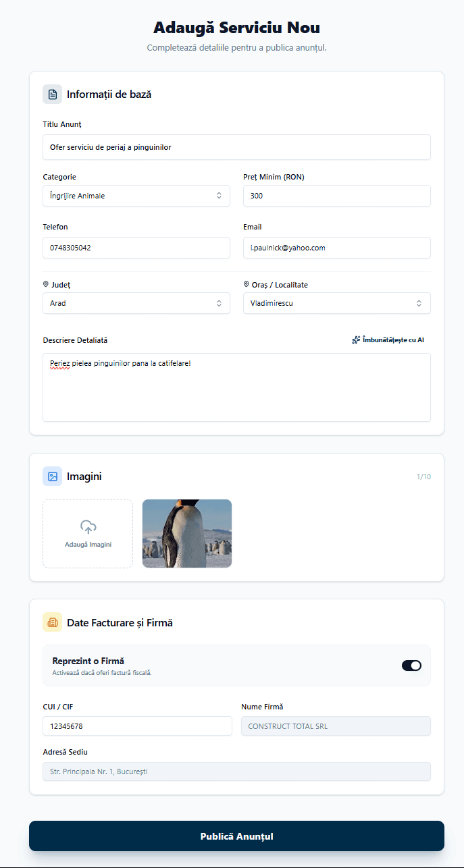
Task: Click the CUI / CIF input field
Action: (137, 726)
